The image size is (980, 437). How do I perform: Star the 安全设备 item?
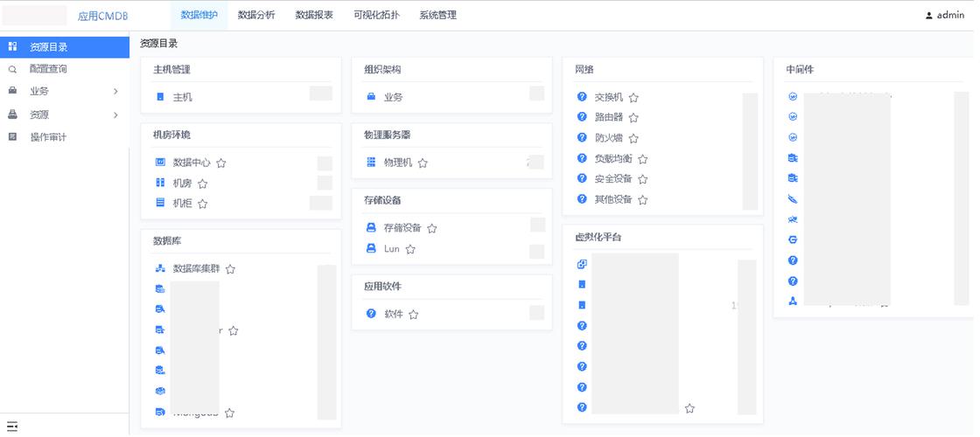click(642, 179)
